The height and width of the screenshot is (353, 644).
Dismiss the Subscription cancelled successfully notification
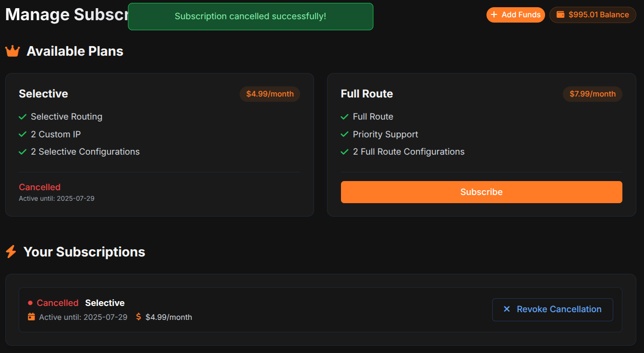click(250, 16)
